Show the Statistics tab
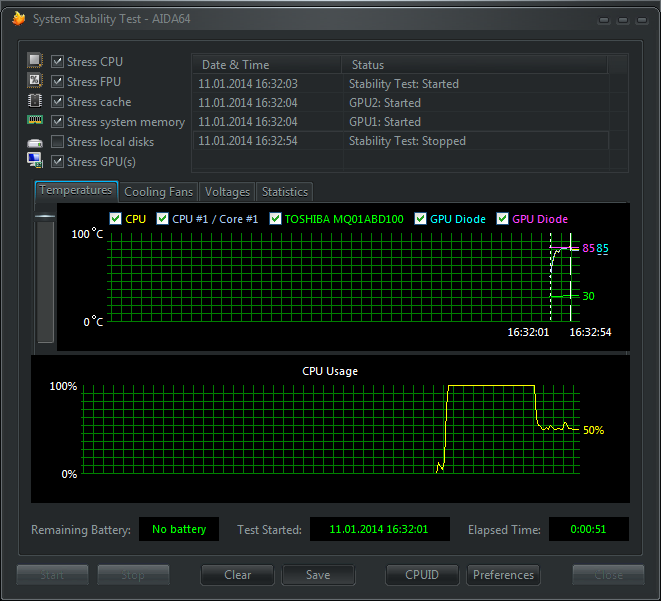Viewport: 661px width, 601px height. point(285,192)
